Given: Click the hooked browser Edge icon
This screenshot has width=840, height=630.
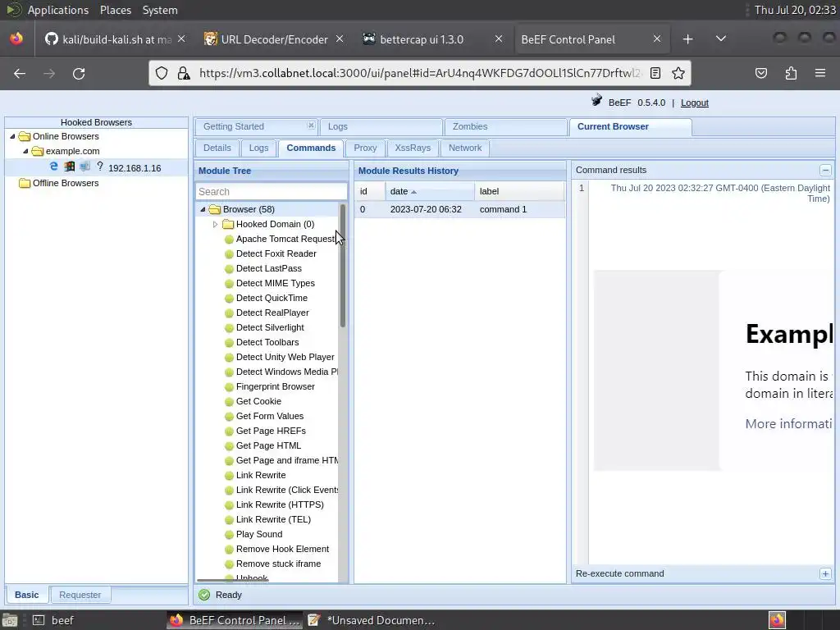Looking at the screenshot, I should 53,167.
